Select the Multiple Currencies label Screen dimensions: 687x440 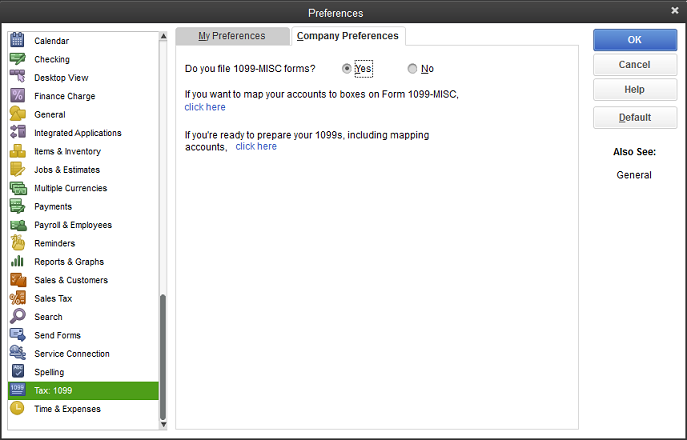pyautogui.click(x=71, y=188)
